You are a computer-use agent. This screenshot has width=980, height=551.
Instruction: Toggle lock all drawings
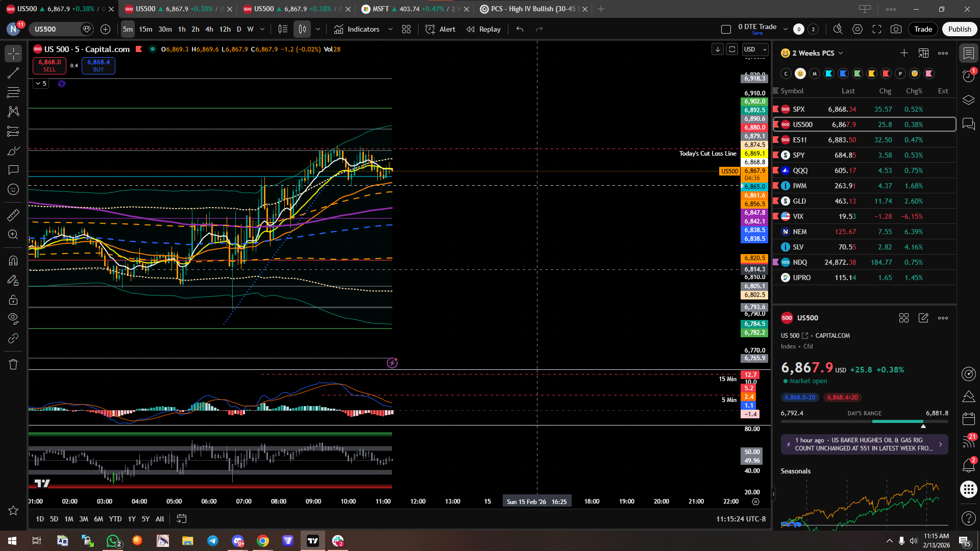(13, 300)
